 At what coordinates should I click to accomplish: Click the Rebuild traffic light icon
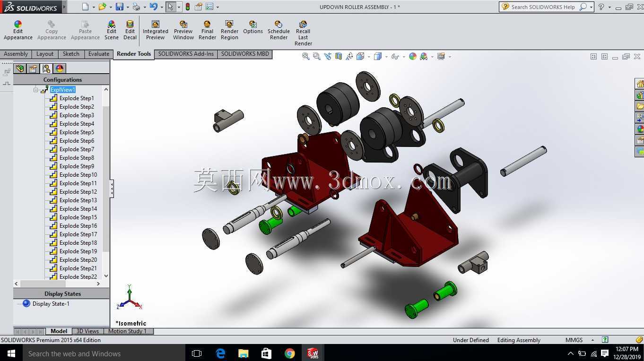(188, 7)
